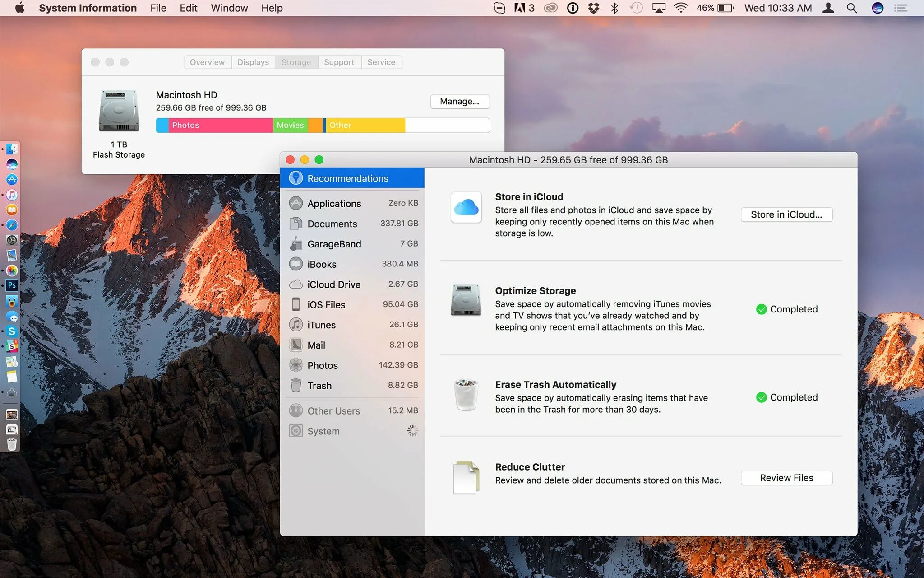Select Trash in the storage sidebar
924x578 pixels.
click(x=319, y=386)
